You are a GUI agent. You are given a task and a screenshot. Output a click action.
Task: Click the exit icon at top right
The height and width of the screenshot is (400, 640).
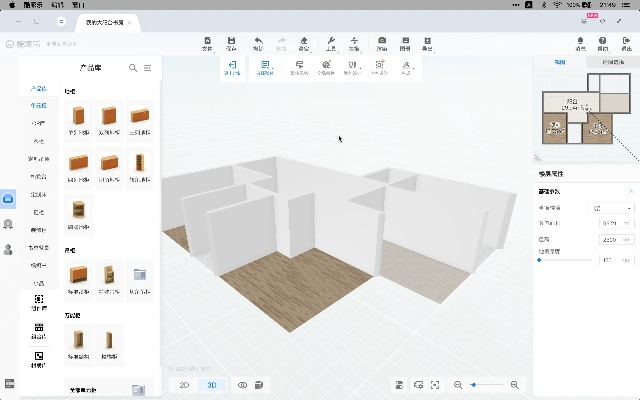coord(626,43)
